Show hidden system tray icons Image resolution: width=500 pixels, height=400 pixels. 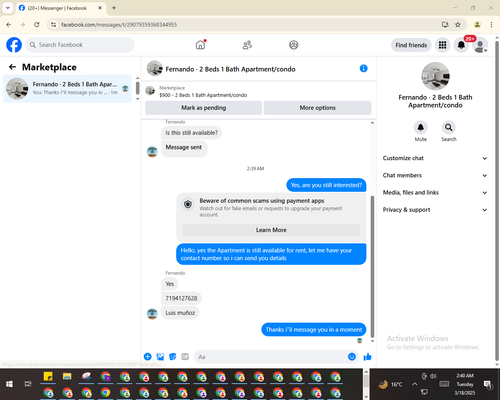coord(414,384)
